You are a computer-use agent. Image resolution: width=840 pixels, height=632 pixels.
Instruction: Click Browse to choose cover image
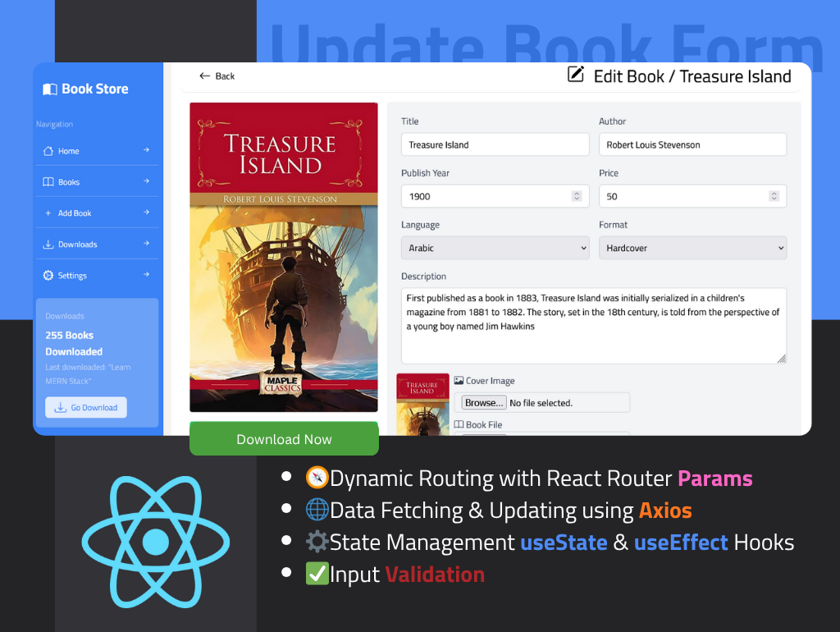tap(483, 403)
